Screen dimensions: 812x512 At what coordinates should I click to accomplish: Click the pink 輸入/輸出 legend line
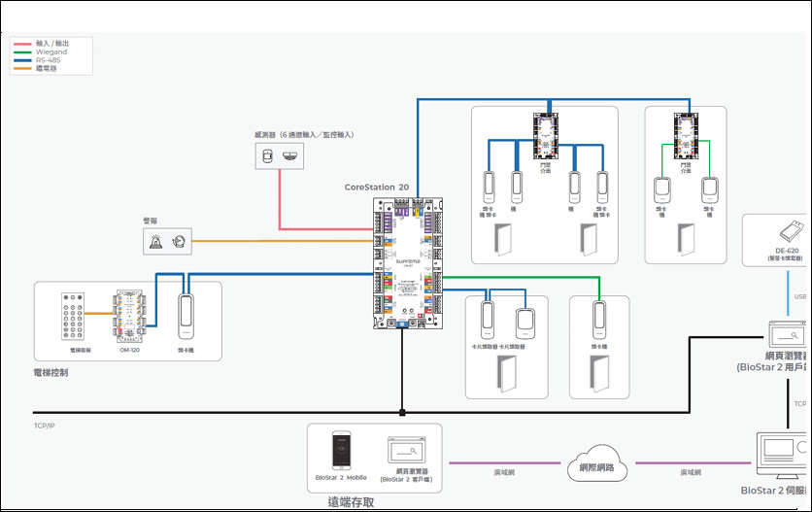click(x=22, y=44)
